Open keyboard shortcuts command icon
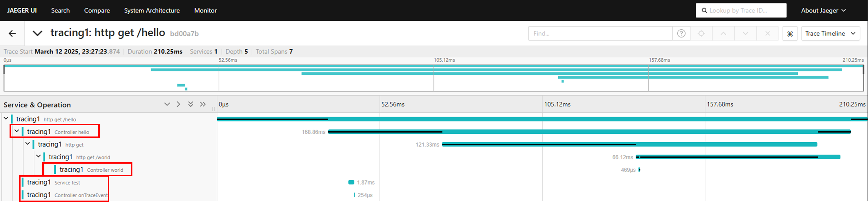Image resolution: width=868 pixels, height=202 pixels. [x=789, y=33]
